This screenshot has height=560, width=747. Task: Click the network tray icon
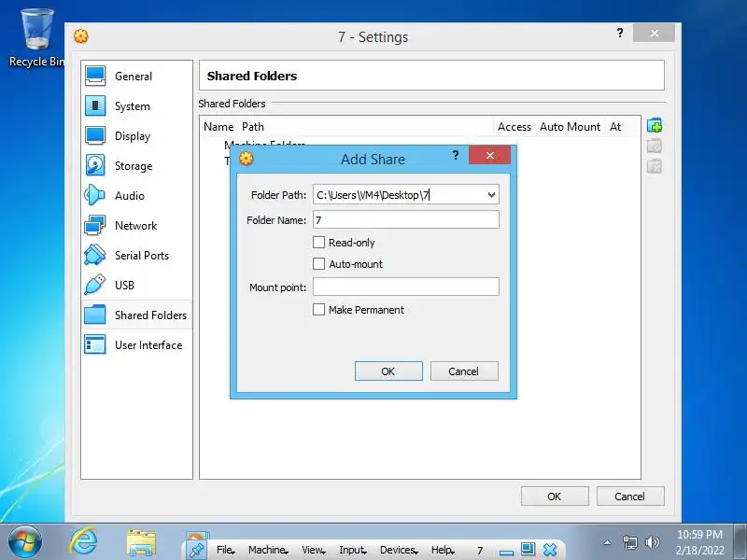click(x=629, y=542)
